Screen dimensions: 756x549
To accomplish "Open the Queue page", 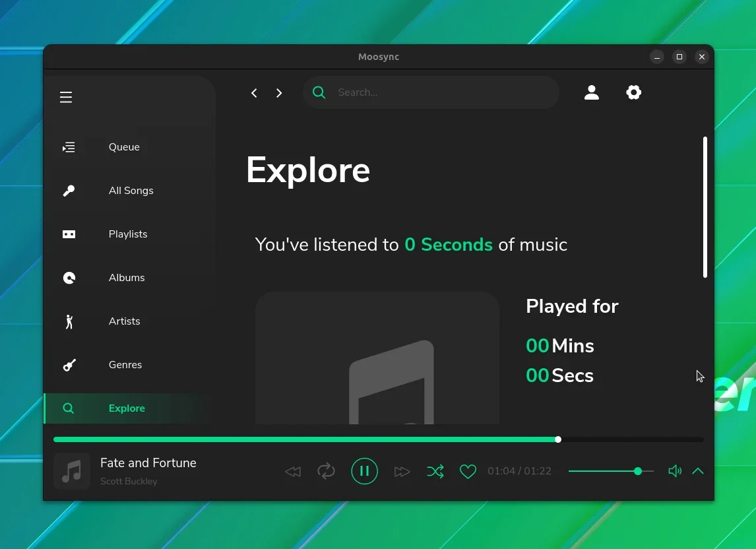I will pos(124,147).
